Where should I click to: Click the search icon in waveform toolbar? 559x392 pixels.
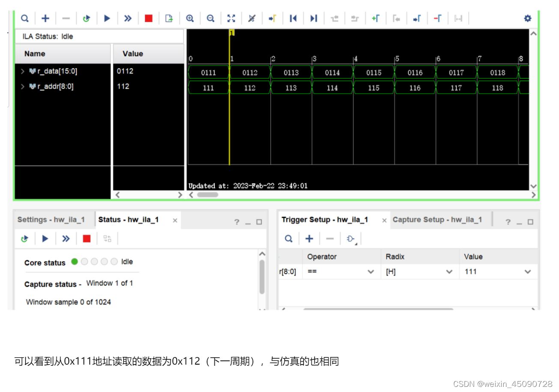(25, 18)
